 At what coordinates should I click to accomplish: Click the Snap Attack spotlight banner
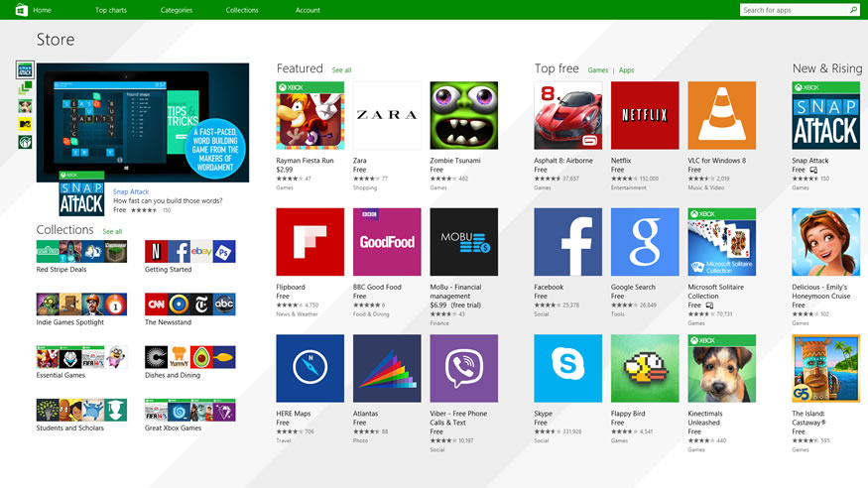(143, 122)
